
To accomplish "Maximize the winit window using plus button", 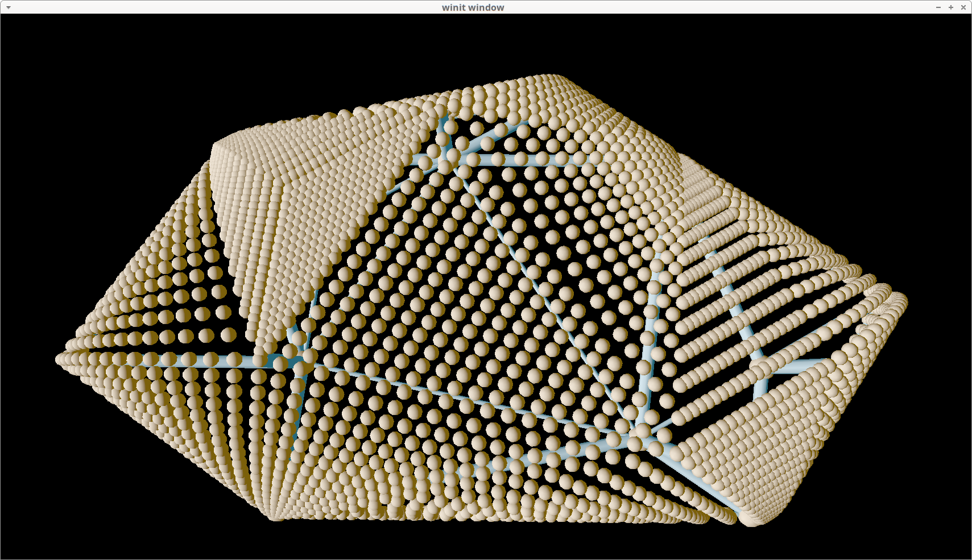I will 951,7.
